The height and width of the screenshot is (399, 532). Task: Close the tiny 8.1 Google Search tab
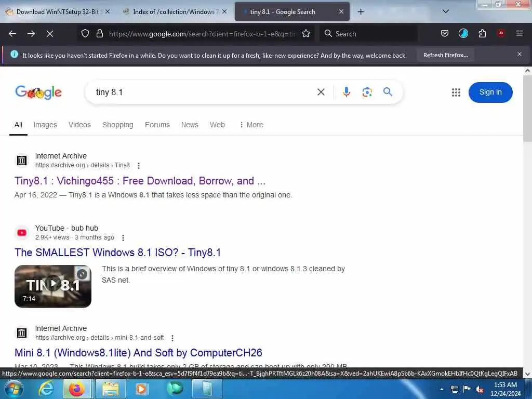click(x=341, y=11)
